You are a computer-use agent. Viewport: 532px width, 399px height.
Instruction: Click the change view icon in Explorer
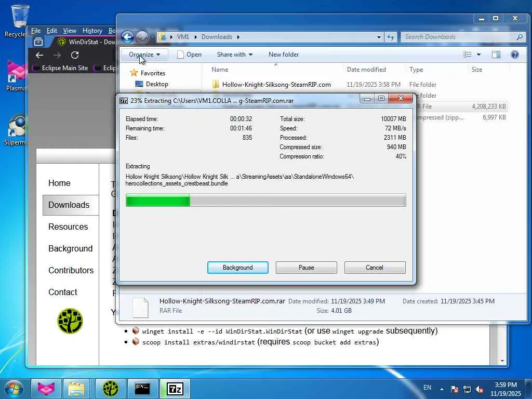(467, 54)
